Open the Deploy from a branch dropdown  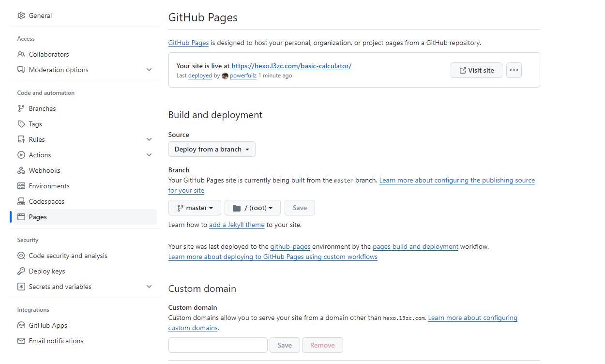click(x=212, y=149)
